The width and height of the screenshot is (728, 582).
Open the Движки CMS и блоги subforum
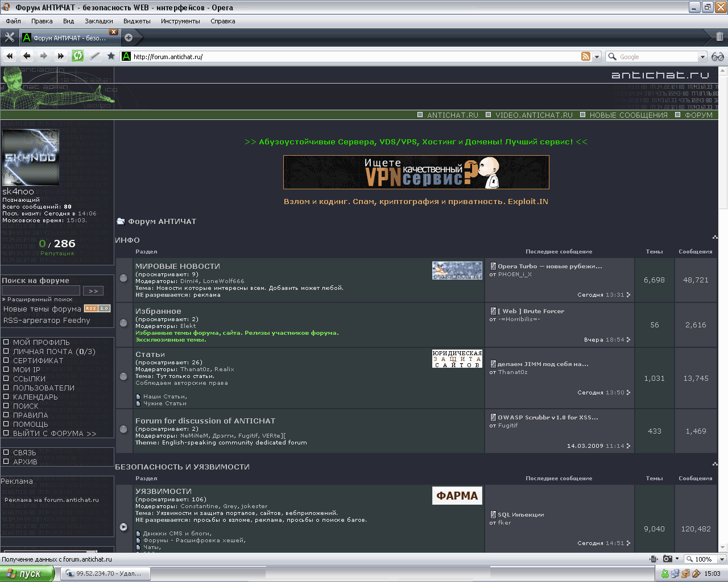click(177, 534)
